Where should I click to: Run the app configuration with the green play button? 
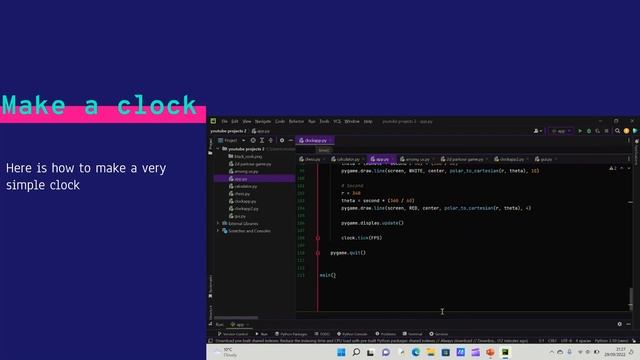click(x=580, y=131)
